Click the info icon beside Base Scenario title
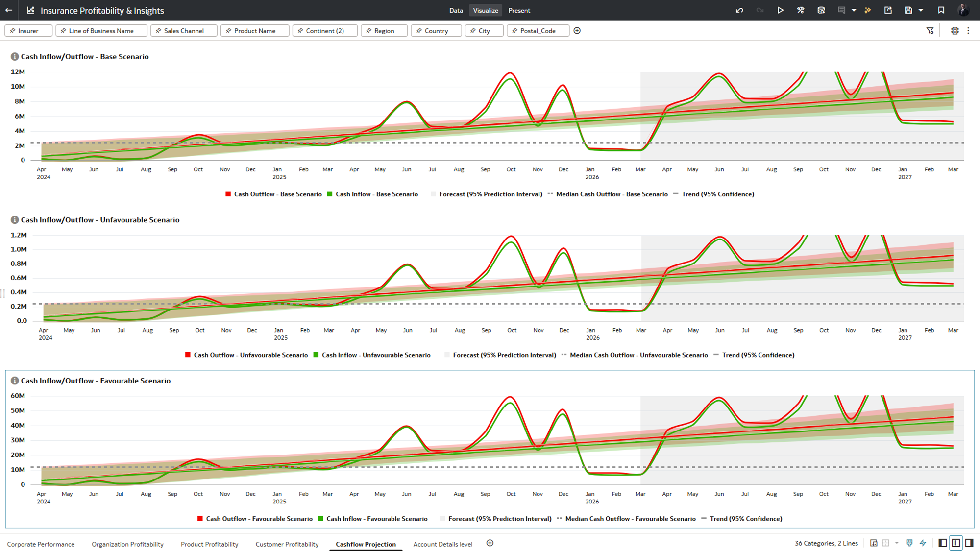 click(15, 57)
